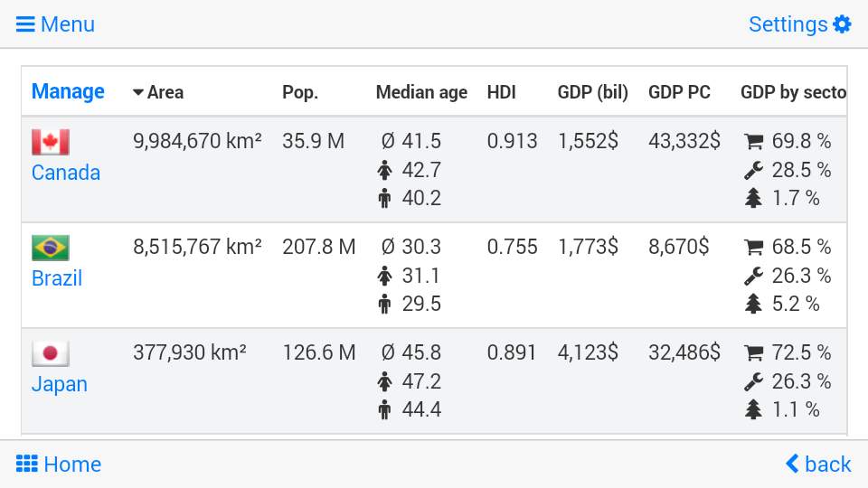Open the Manage link
This screenshot has height=488, width=868.
click(x=68, y=91)
